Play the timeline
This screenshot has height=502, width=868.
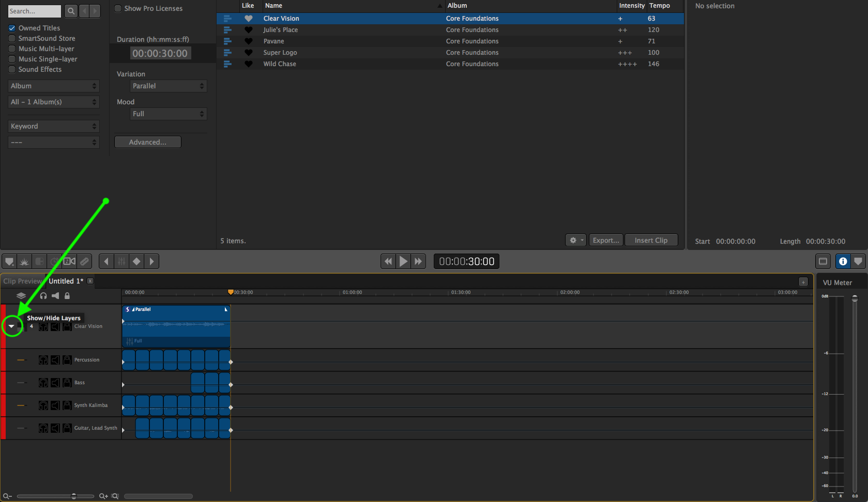pos(403,261)
